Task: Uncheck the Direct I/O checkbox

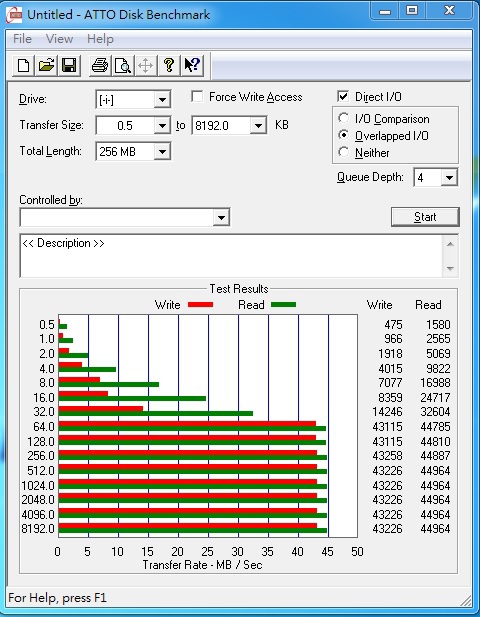Action: click(343, 96)
